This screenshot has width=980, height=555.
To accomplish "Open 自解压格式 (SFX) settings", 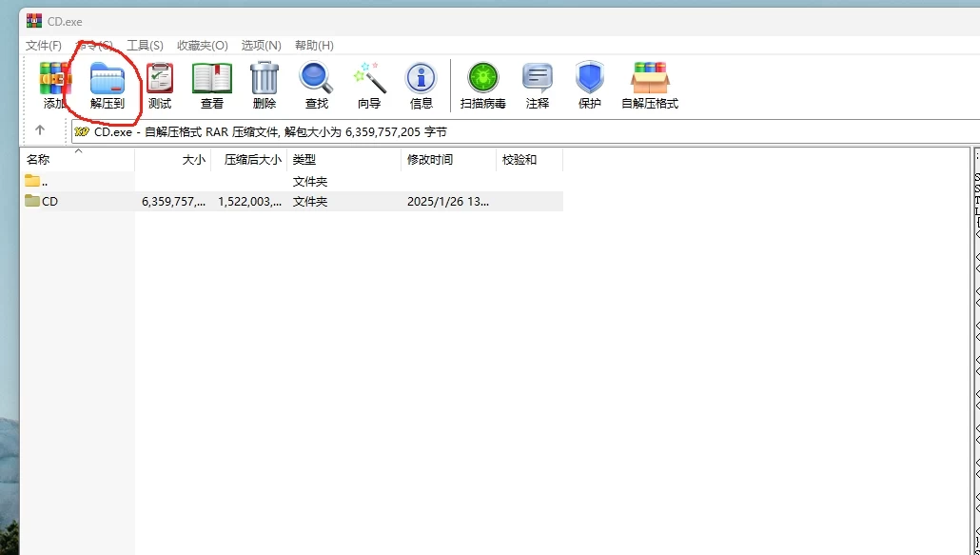I will (x=650, y=84).
